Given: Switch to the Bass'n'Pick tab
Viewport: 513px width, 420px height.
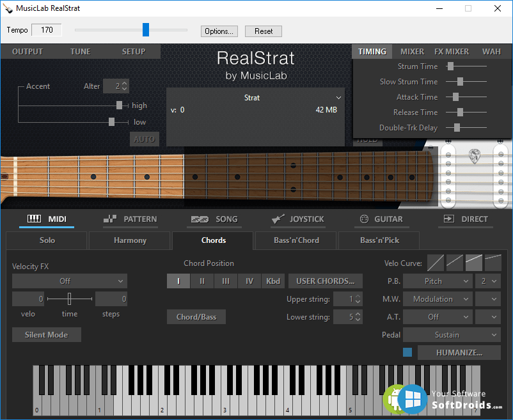Looking at the screenshot, I should click(x=379, y=240).
